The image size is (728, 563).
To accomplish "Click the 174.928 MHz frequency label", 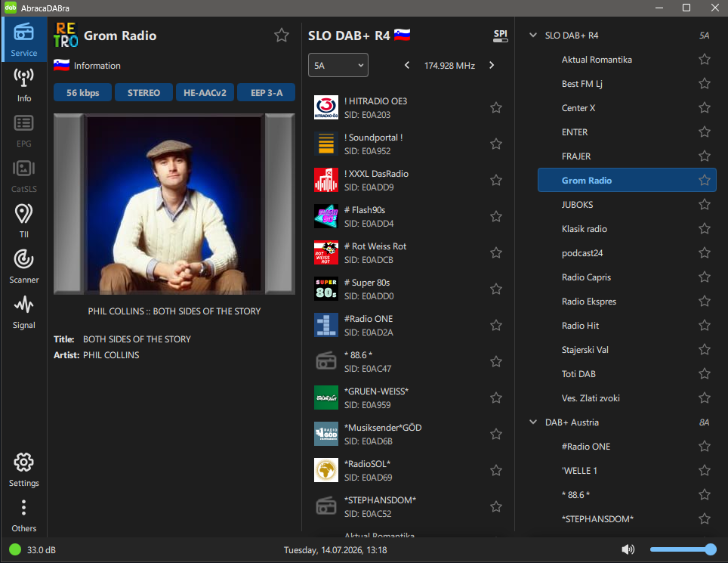I will tap(449, 66).
